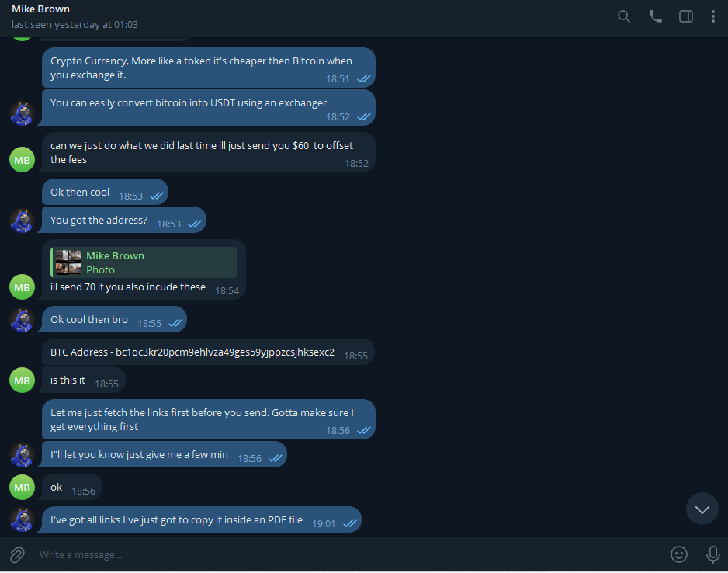Click MB avatar next to 'is this it'

click(22, 380)
